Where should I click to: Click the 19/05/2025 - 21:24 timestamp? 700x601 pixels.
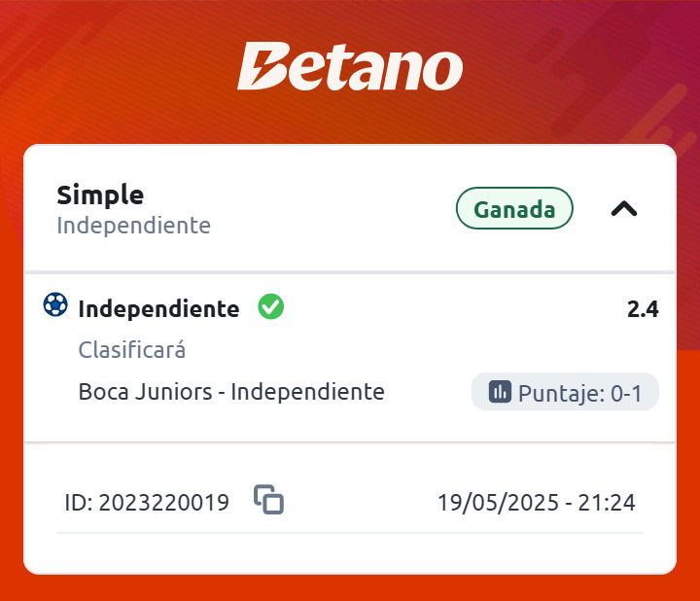tap(536, 503)
